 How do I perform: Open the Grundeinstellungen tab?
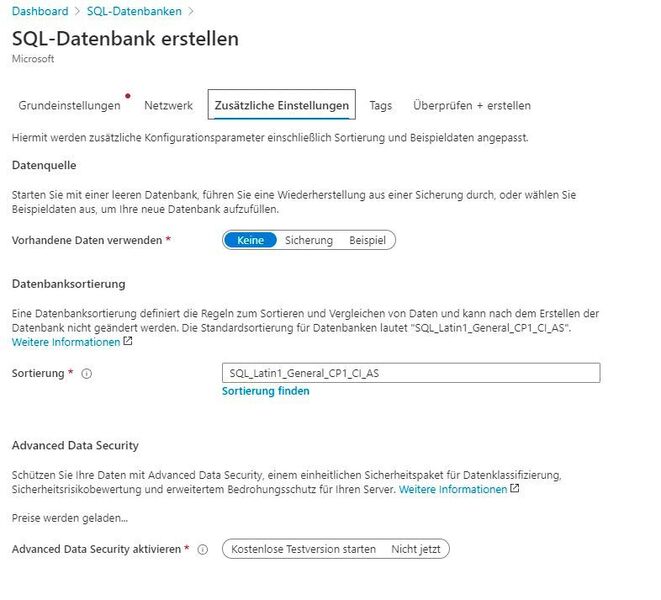[69, 105]
